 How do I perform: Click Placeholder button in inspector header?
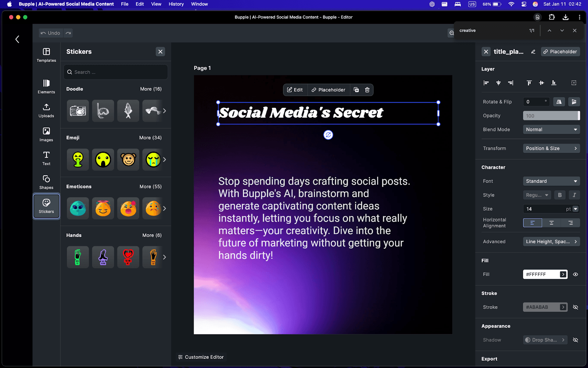point(560,52)
